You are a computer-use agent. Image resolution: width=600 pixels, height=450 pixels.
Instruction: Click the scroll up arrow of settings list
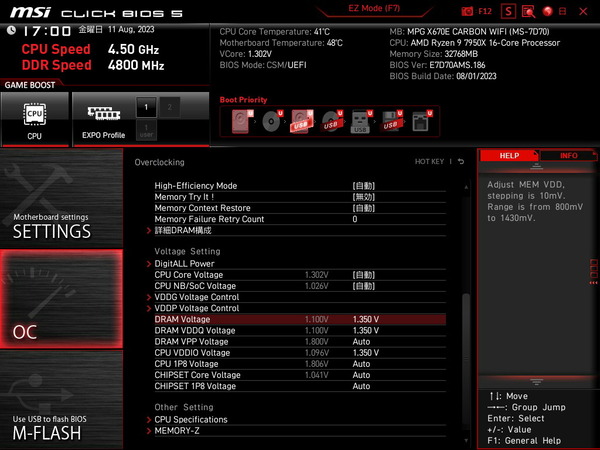466,187
